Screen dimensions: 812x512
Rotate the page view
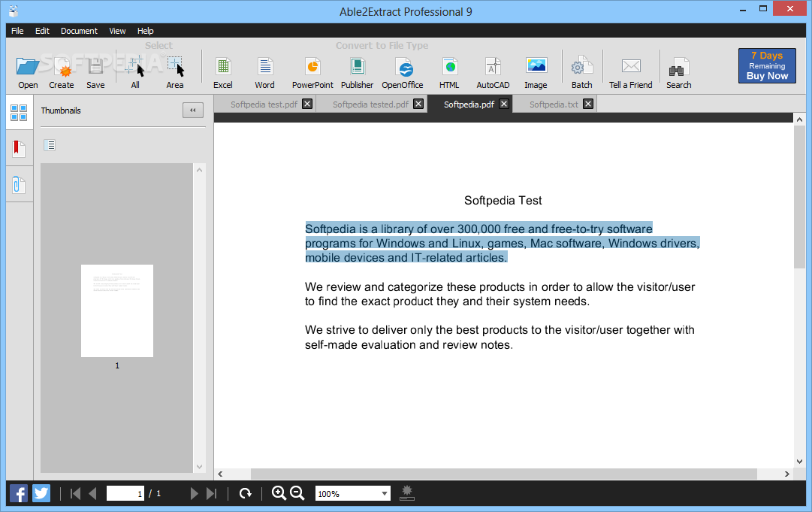(246, 493)
